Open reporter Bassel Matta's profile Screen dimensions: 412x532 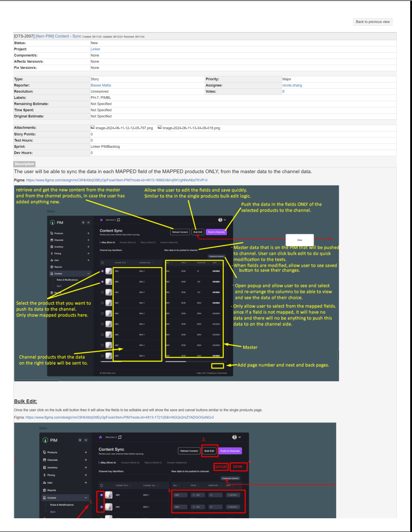(x=101, y=85)
